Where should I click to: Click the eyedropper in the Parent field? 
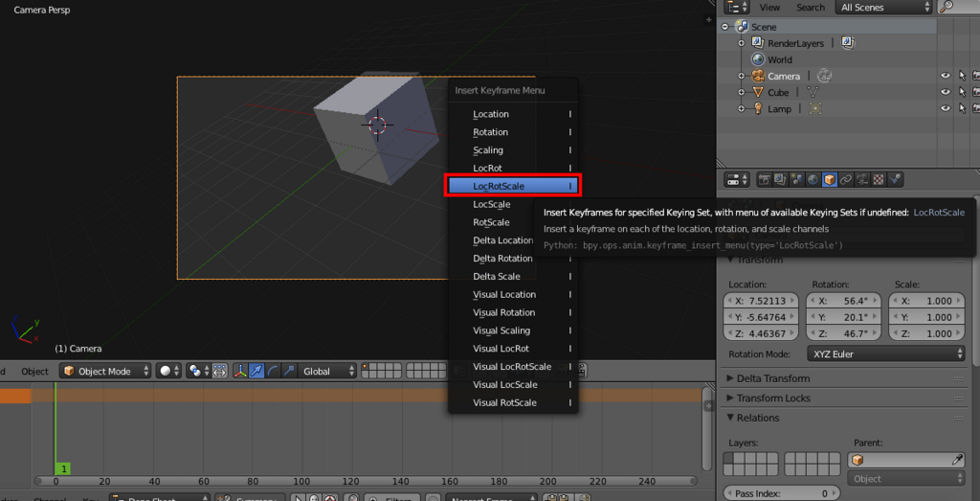957,460
